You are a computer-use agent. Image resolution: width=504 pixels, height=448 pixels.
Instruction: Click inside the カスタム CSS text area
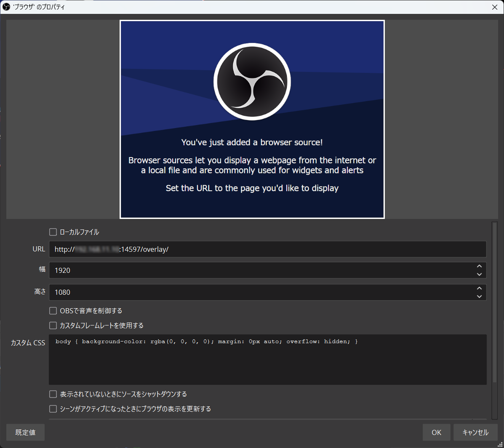click(267, 360)
